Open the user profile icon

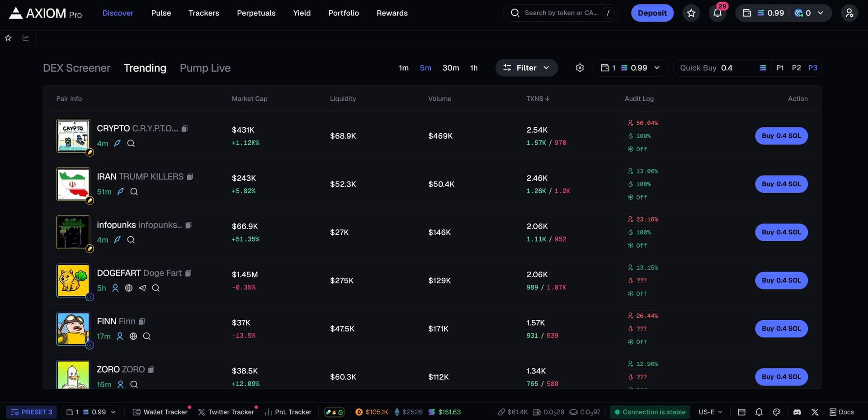pos(849,13)
